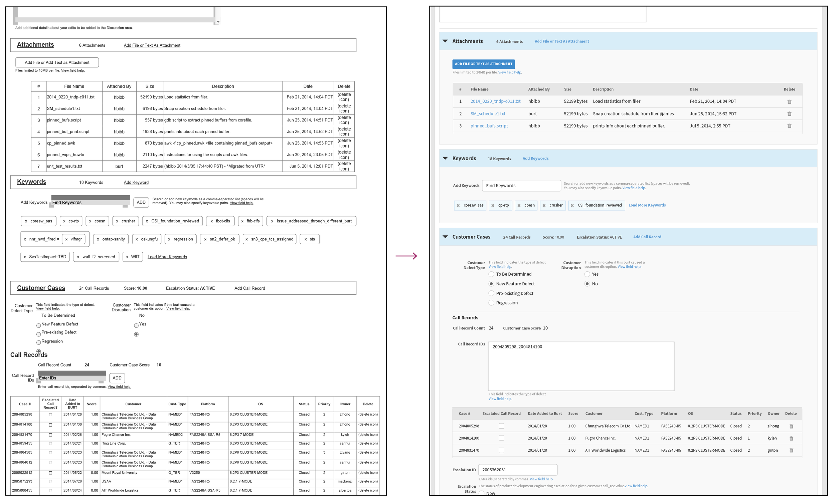835x504 pixels.
Task: Open Add Call Record link in styled header
Action: (x=647, y=237)
